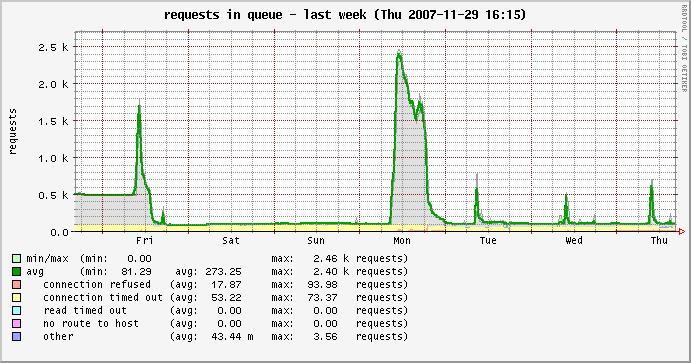Click the 'Wed' x-axis label
This screenshot has width=691, height=363.
573,241
